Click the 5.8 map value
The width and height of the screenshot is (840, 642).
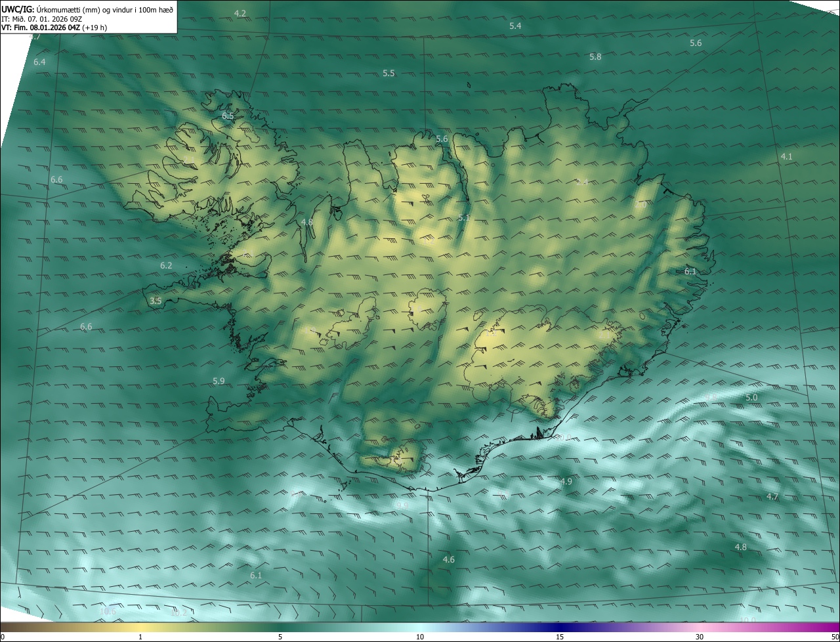click(595, 57)
